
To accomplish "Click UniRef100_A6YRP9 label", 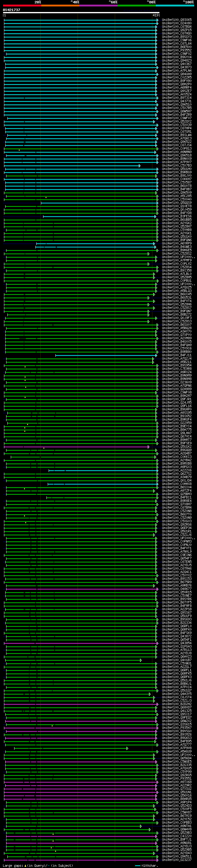I will (177, 244).
